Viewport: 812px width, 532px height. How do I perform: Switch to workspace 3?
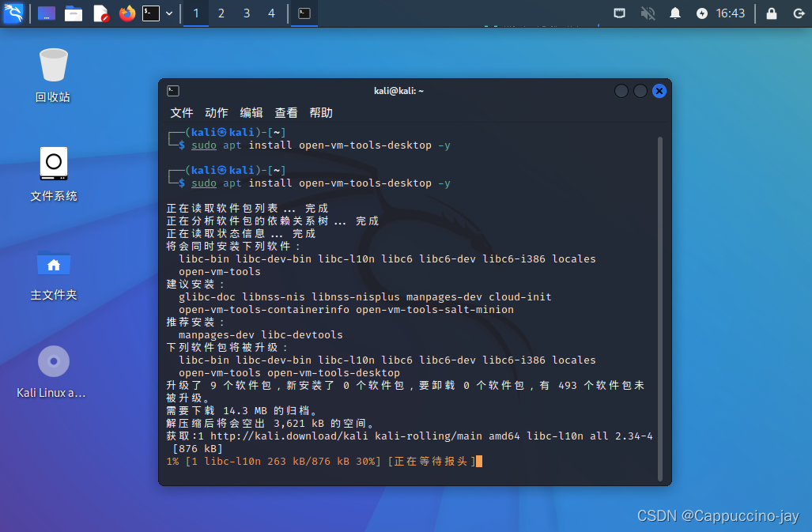coord(247,13)
